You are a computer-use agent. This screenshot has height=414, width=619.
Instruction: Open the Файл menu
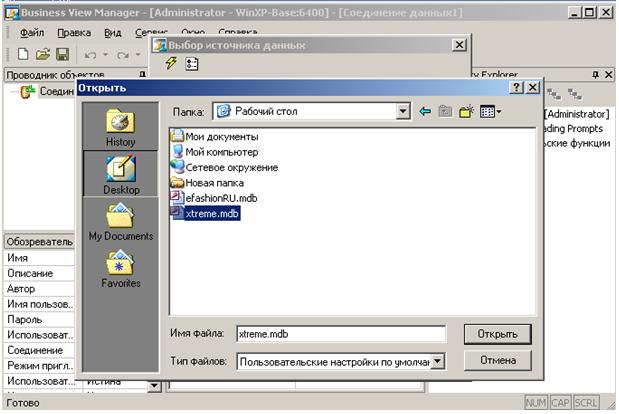(x=32, y=33)
